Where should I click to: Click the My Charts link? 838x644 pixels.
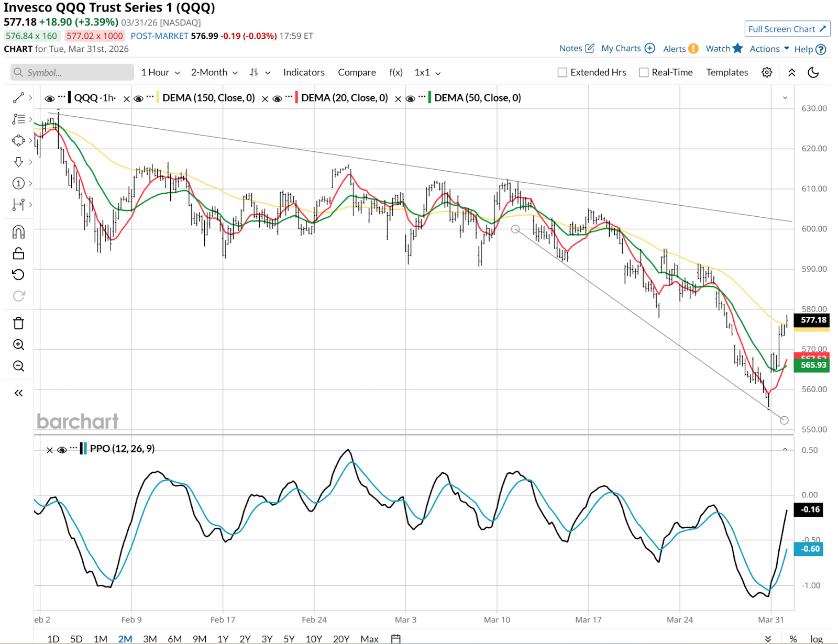click(627, 48)
